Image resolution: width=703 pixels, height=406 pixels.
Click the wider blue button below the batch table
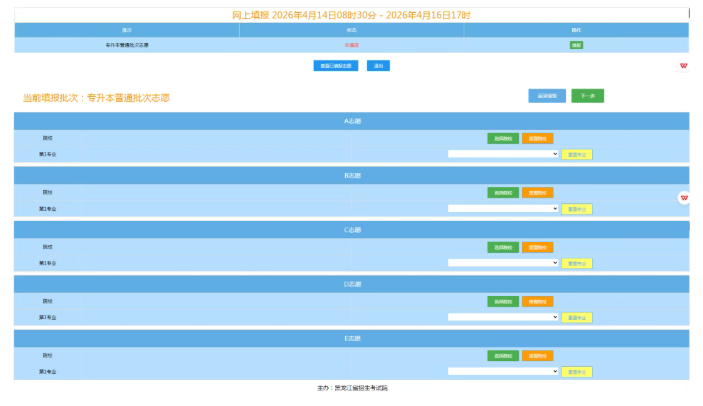pos(335,66)
